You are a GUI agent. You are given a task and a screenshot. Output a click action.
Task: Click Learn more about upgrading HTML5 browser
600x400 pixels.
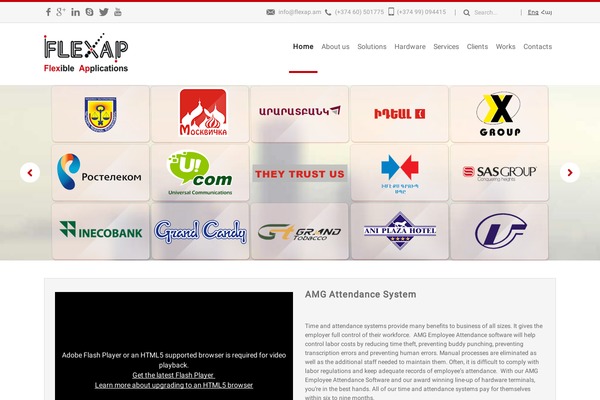(174, 385)
